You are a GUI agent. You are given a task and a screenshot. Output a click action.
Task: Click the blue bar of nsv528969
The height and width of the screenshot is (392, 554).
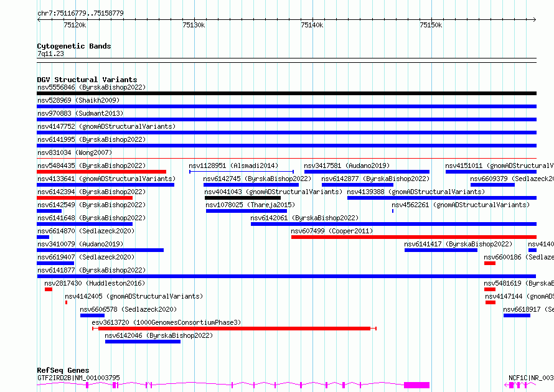pyautogui.click(x=286, y=106)
